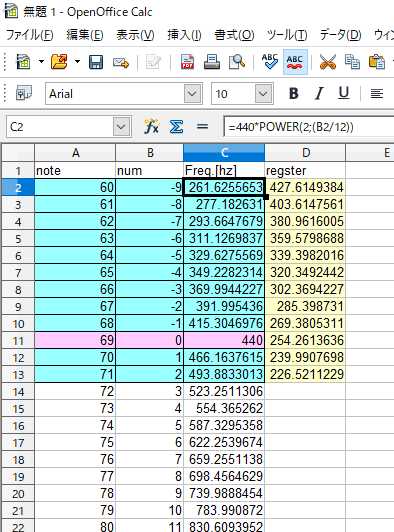Toggle Align left icon
The height and width of the screenshot is (532, 394).
pyautogui.click(x=377, y=93)
